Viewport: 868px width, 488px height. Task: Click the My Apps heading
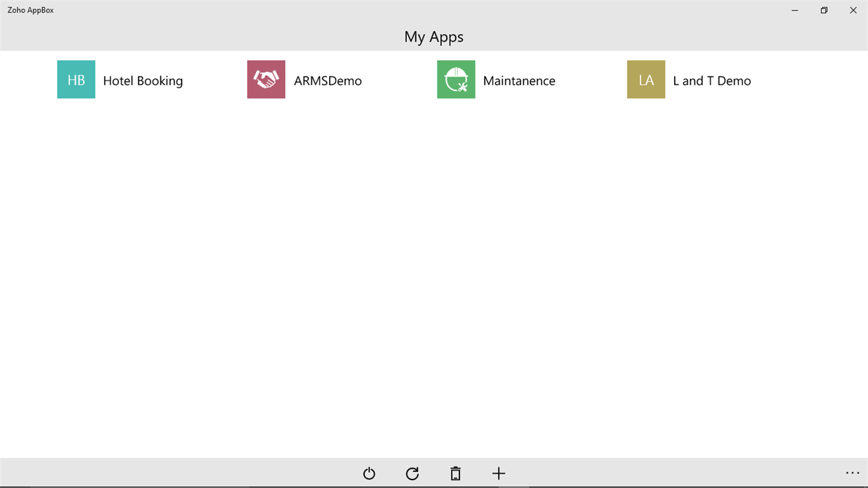[434, 37]
